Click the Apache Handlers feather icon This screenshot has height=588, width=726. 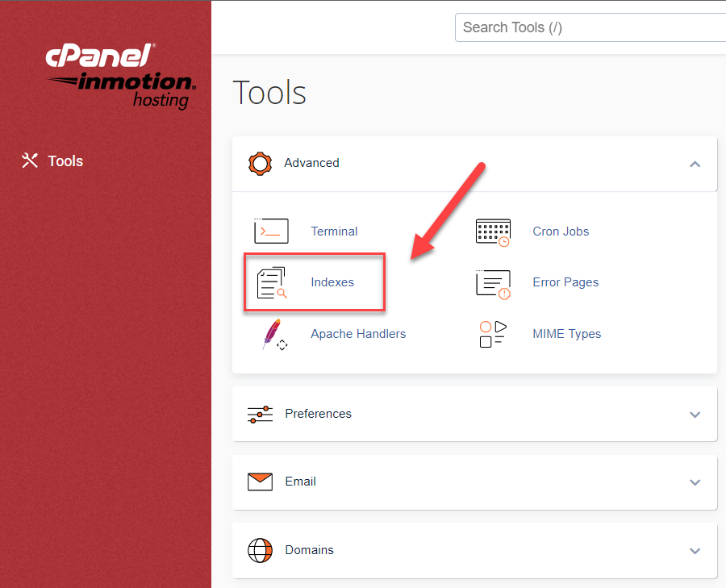(x=274, y=334)
